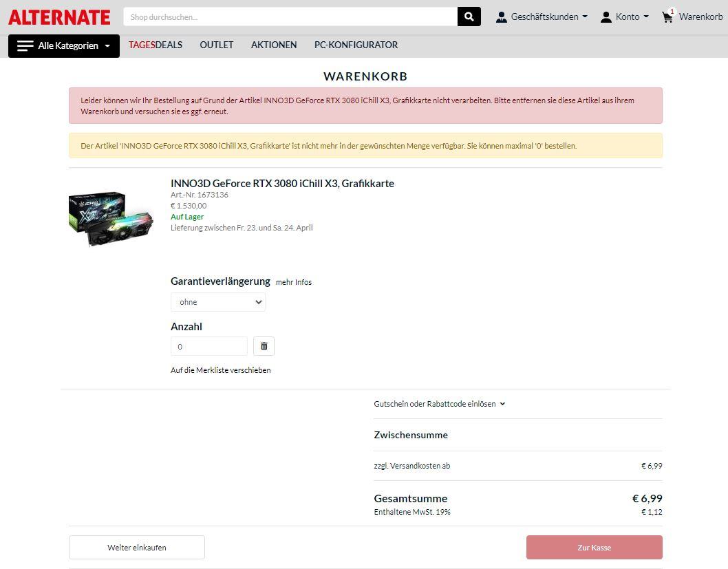Click the yellow availability warning message
The width and height of the screenshot is (728, 569).
point(365,146)
